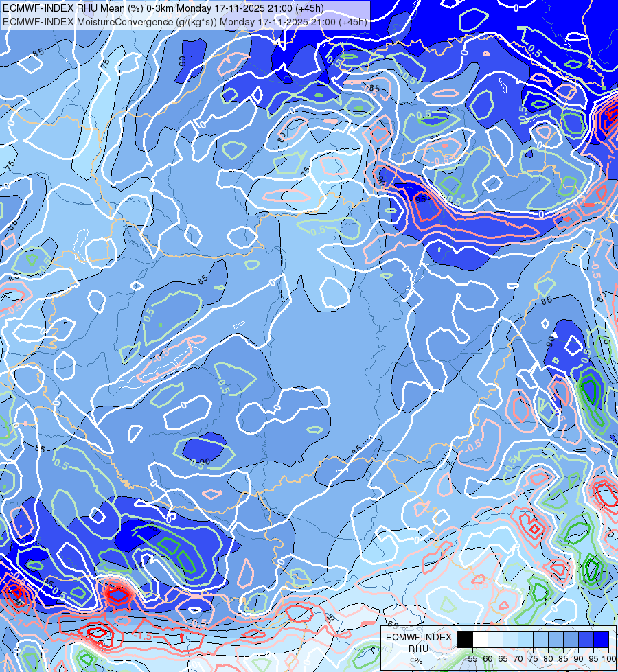The image size is (618, 672).
Task: Click the legend tick label "100"
Action: point(608,659)
